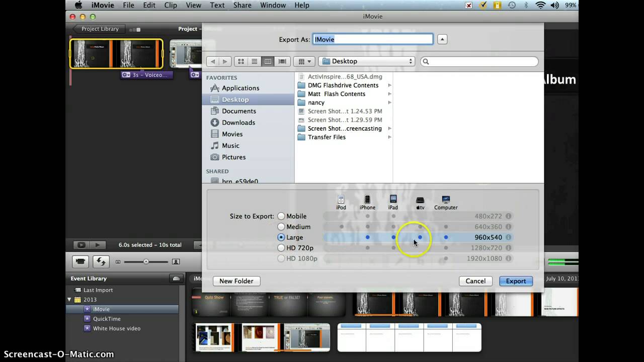Click the info icon next to 640x360
644x362 pixels.
coord(508,227)
